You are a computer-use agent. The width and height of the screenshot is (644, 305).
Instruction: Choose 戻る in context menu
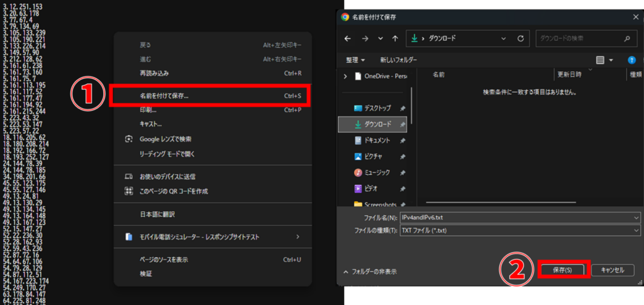pyautogui.click(x=213, y=45)
